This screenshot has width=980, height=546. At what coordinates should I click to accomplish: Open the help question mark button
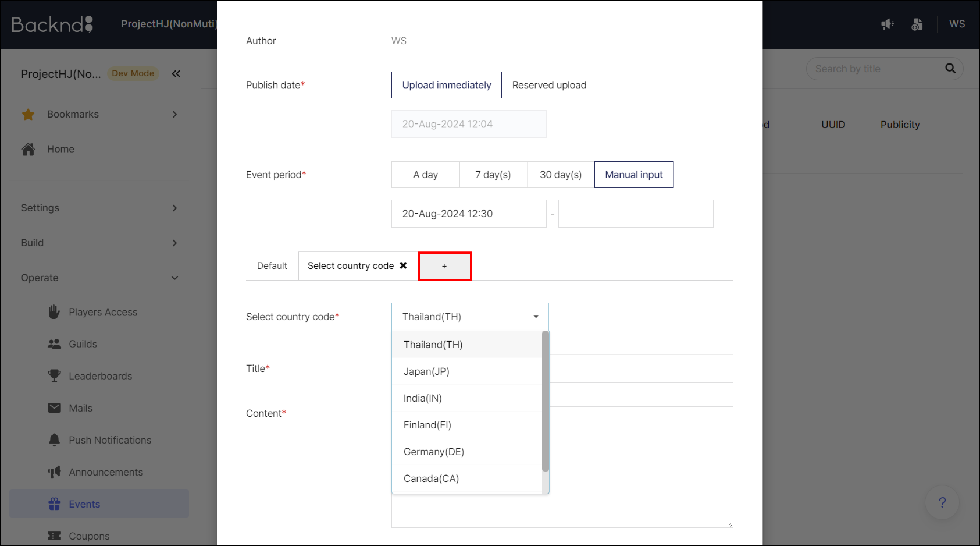942,503
